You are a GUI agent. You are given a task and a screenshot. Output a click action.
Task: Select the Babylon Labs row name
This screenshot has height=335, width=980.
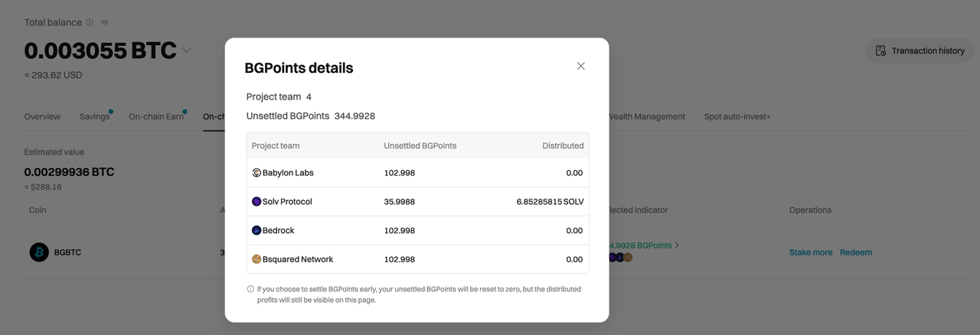288,173
